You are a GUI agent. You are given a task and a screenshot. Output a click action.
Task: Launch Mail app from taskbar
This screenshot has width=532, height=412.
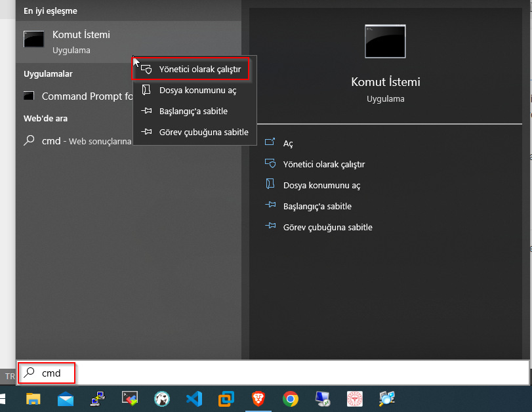click(66, 399)
